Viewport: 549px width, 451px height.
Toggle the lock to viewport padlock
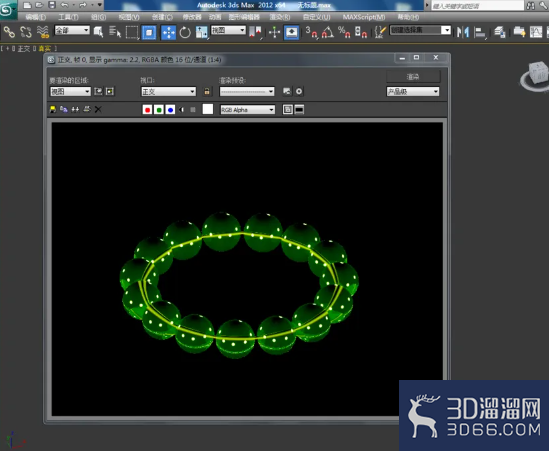coord(207,92)
